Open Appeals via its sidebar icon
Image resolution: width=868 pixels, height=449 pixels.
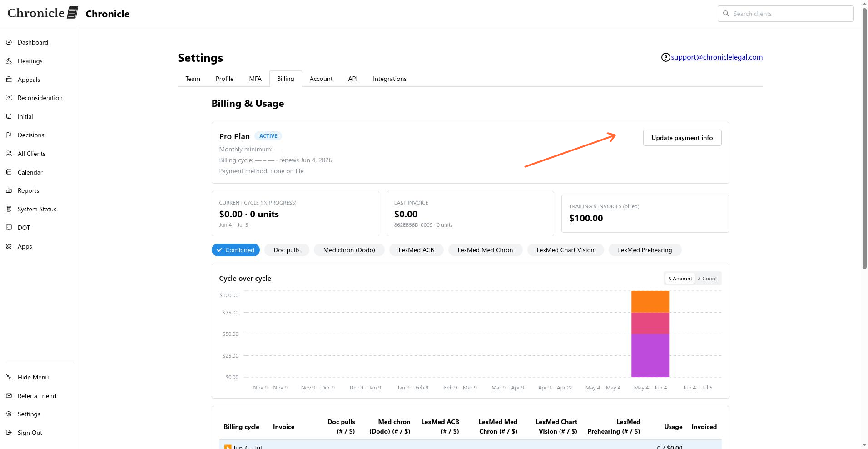click(x=9, y=80)
